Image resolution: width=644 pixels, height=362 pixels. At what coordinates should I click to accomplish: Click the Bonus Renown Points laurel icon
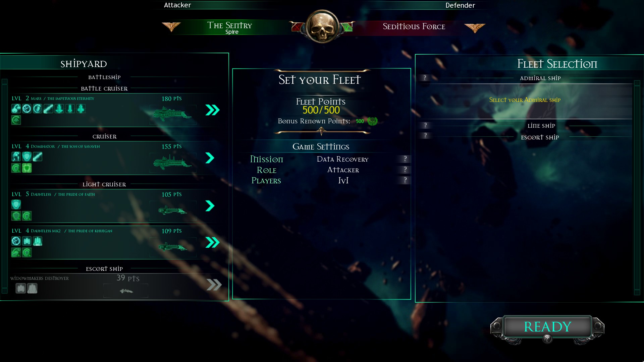click(x=372, y=121)
